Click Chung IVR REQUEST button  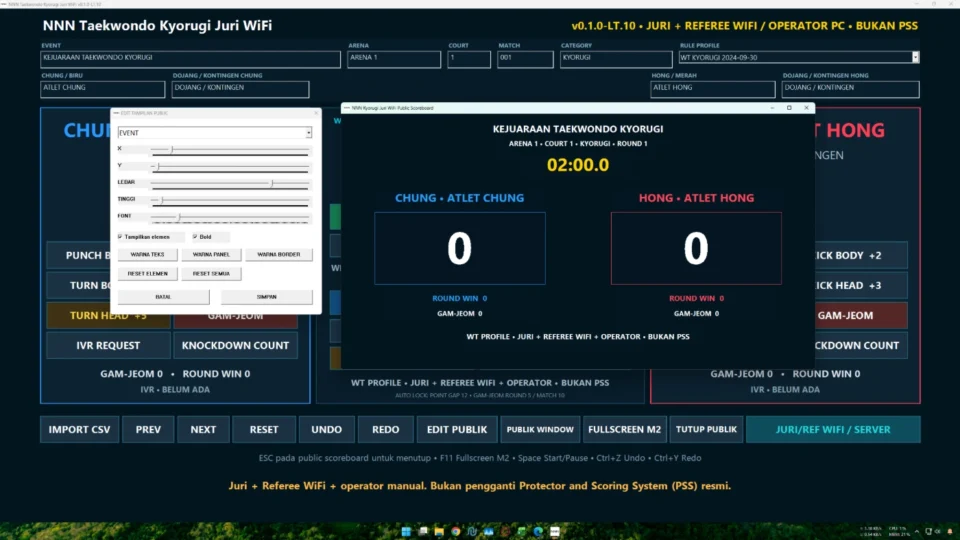(x=108, y=345)
